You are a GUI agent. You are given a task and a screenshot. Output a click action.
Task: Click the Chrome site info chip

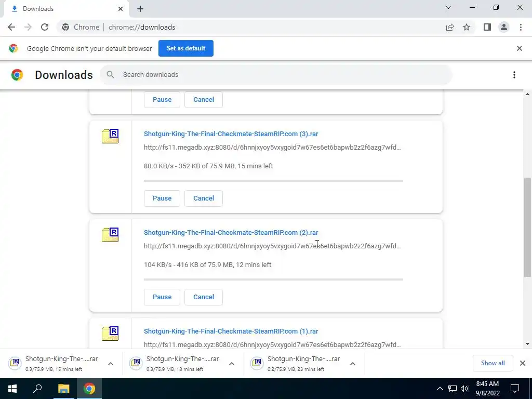coord(81,27)
